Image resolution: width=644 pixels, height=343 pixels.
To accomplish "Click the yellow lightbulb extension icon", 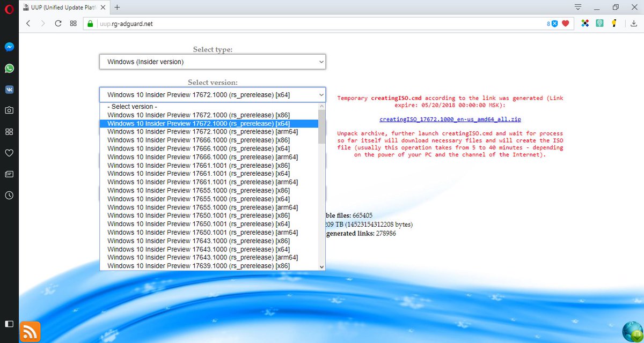I will point(614,24).
